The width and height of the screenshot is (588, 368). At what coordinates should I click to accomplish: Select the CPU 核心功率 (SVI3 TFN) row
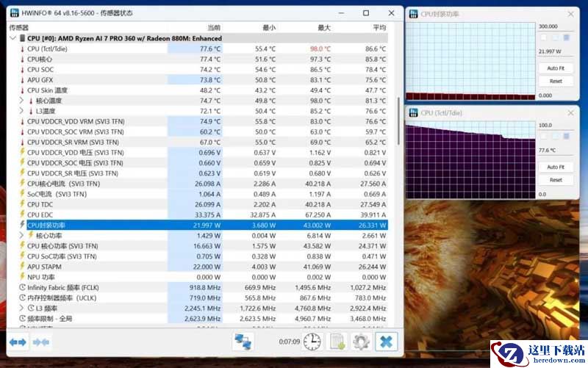[x=203, y=246]
